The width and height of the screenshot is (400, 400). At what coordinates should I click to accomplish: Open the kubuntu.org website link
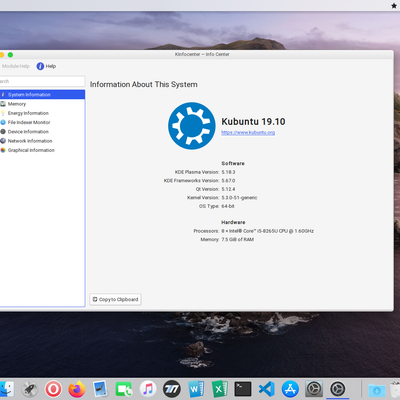(x=248, y=133)
